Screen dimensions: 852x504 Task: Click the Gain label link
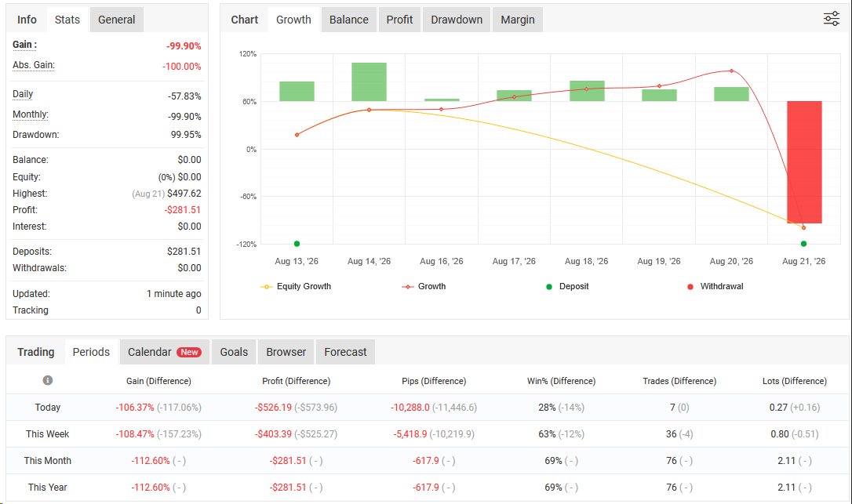(24, 45)
